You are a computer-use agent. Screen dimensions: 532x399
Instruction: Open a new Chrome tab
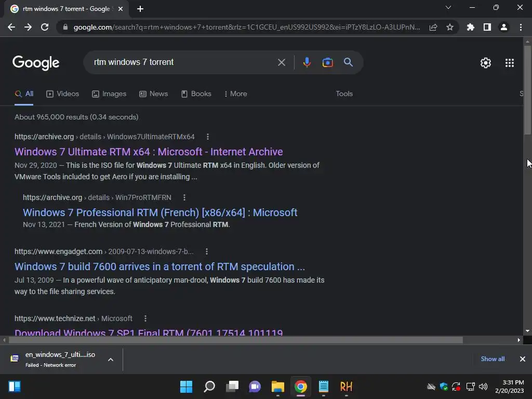[x=140, y=9]
